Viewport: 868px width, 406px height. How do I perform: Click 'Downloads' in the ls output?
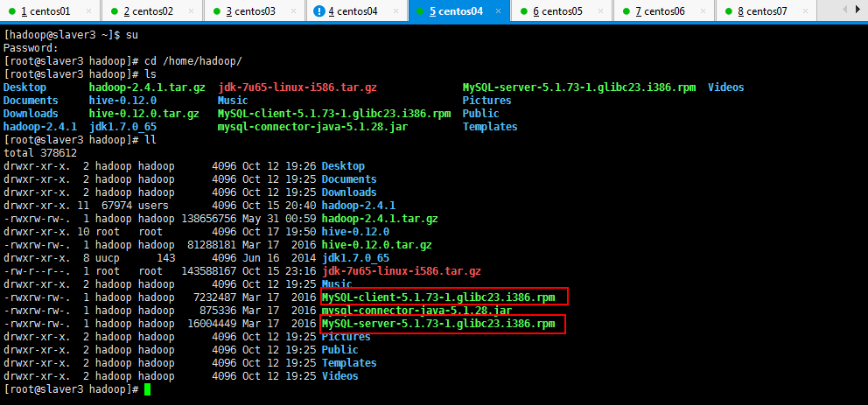(31, 114)
